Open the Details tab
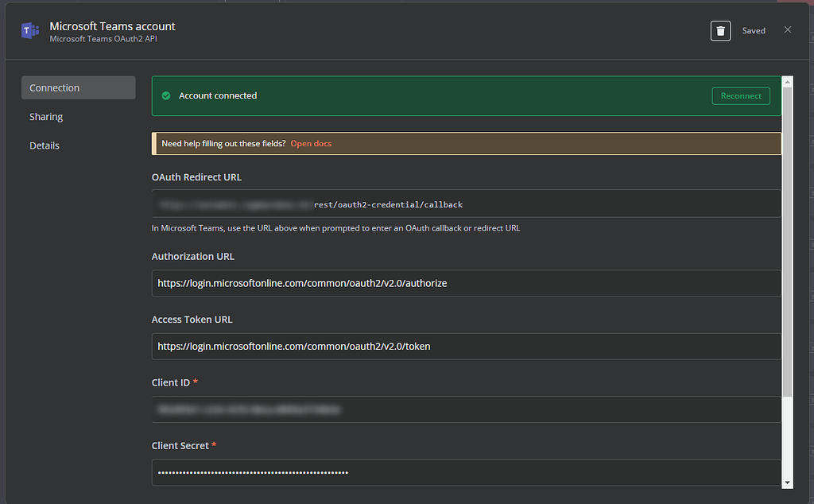Viewport: 814px width, 504px height. pyautogui.click(x=44, y=145)
